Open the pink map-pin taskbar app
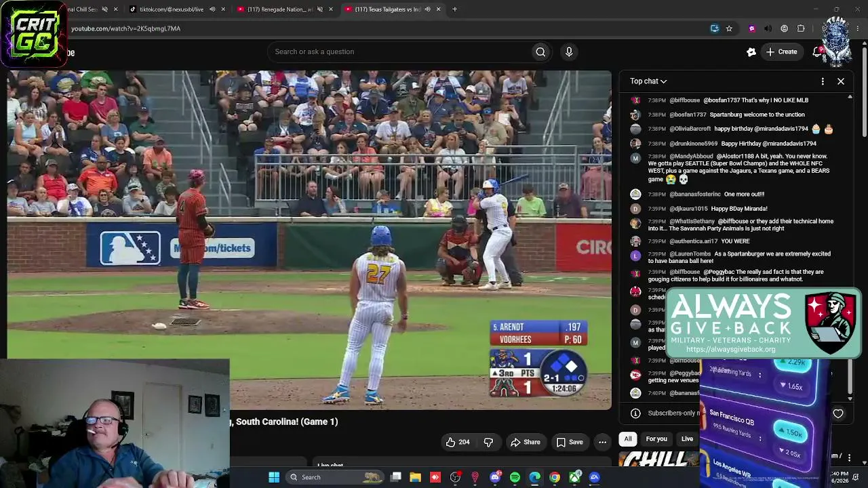 tap(475, 477)
